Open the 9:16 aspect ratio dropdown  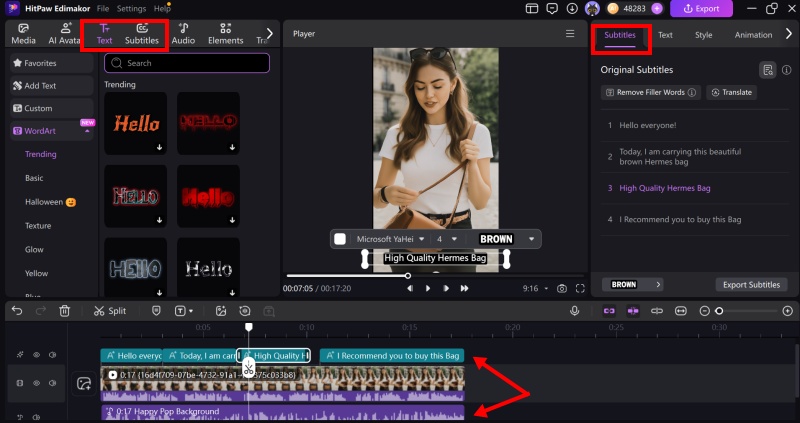tap(535, 288)
